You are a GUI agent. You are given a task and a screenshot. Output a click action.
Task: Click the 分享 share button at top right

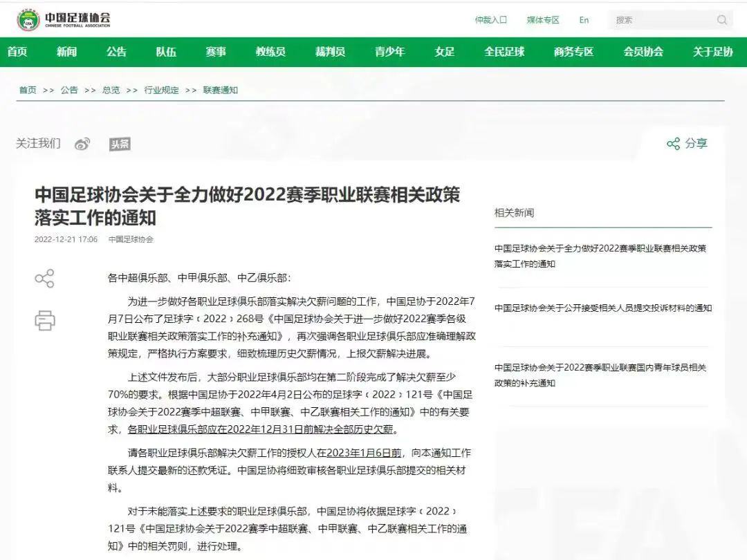[687, 143]
